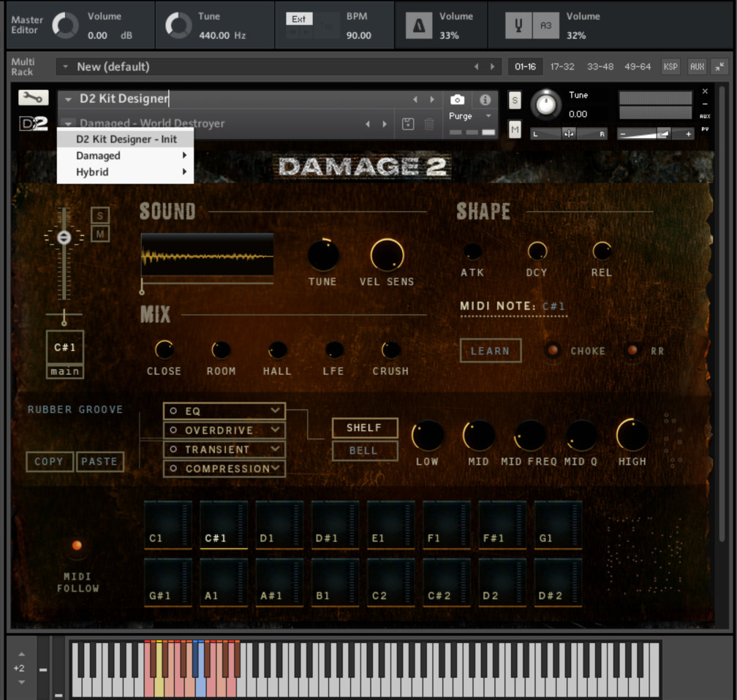Toggle the CHOKE switch
Image resolution: width=737 pixels, height=700 pixels.
point(553,351)
